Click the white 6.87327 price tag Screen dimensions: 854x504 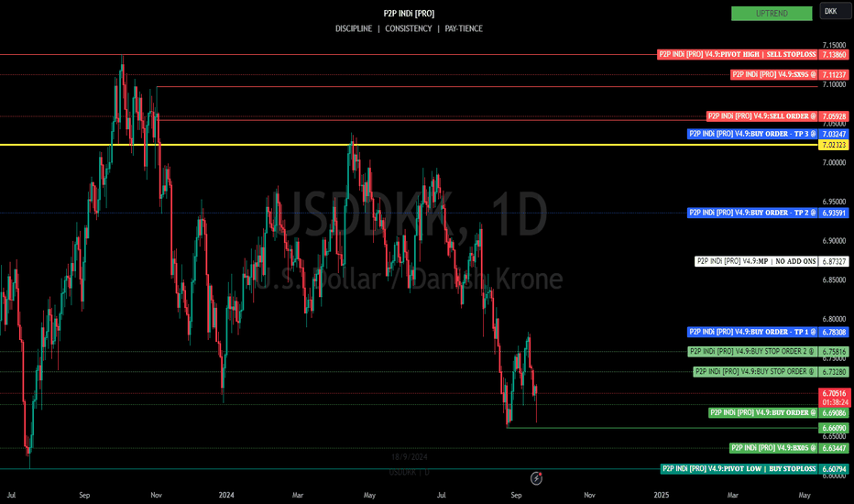coord(834,261)
